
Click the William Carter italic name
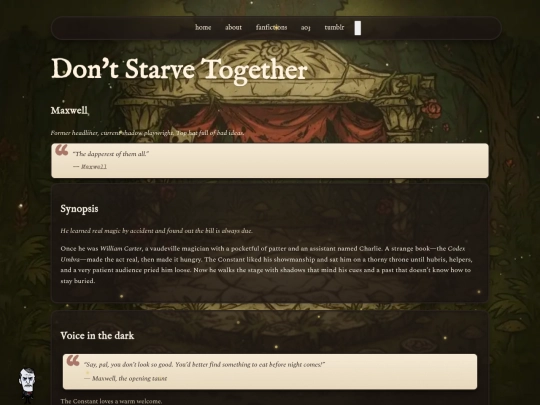pos(121,248)
